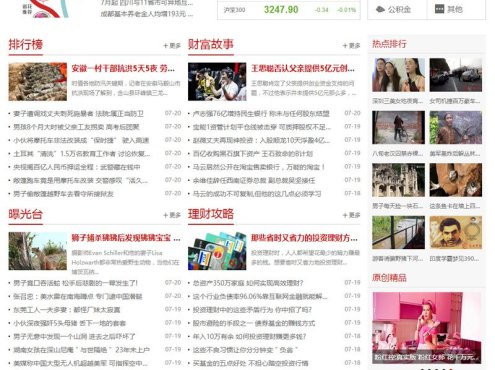Screen dimensions: 495x370
Task: Open the lion photo thumbnail in 曝光台
Action: 38,251
